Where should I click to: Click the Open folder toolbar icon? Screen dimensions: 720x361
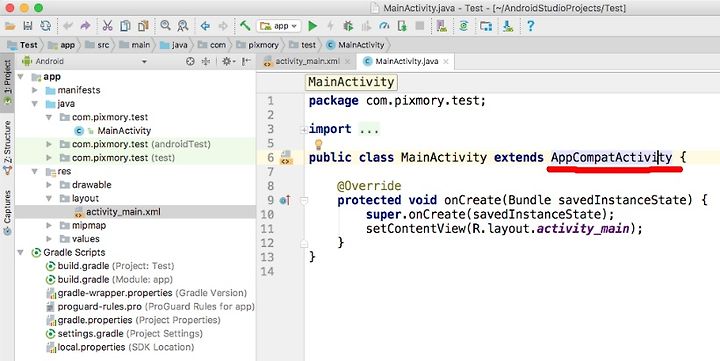[10, 26]
